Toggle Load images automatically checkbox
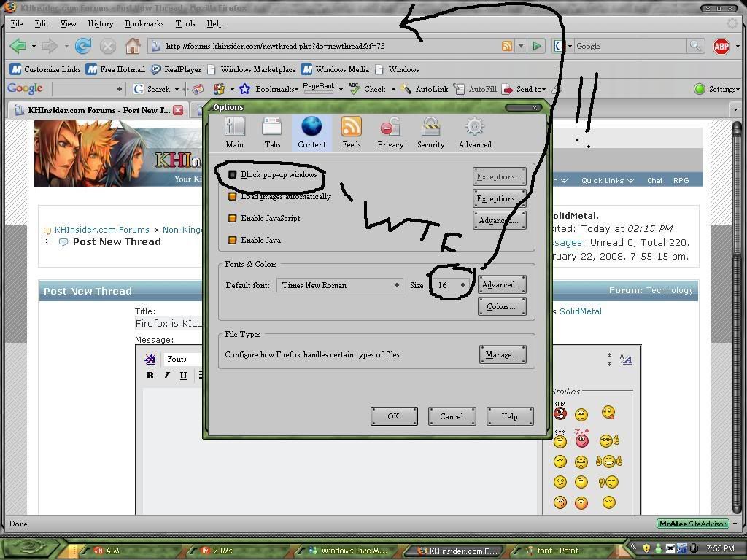Image resolution: width=747 pixels, height=560 pixels. pyautogui.click(x=233, y=196)
